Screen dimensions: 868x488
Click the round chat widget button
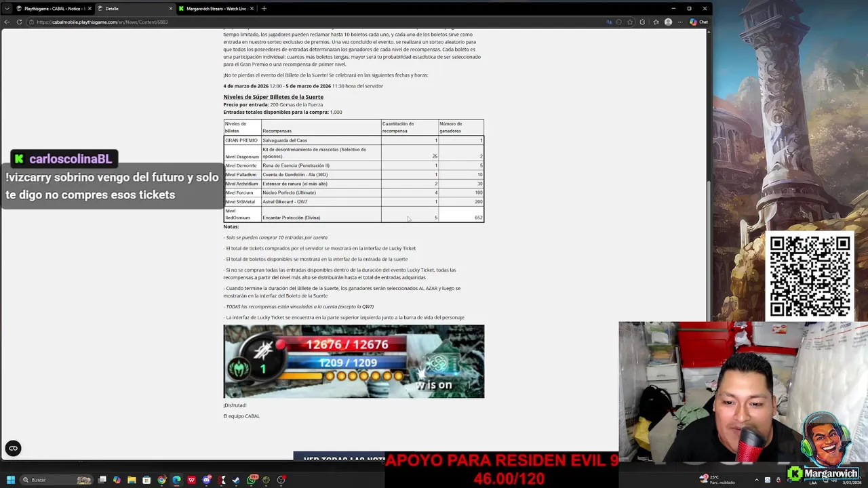click(x=13, y=448)
